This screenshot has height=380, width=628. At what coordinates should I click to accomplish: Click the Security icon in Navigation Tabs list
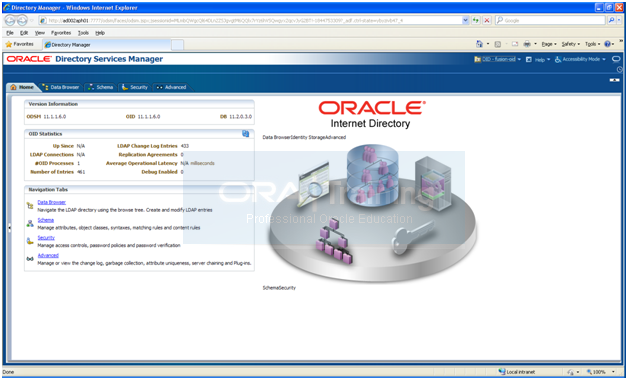(30, 241)
